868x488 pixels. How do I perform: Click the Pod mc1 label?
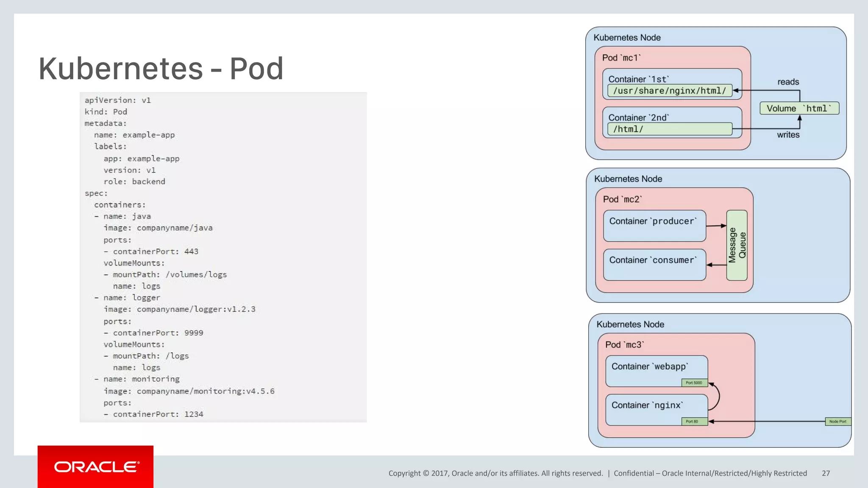click(621, 58)
